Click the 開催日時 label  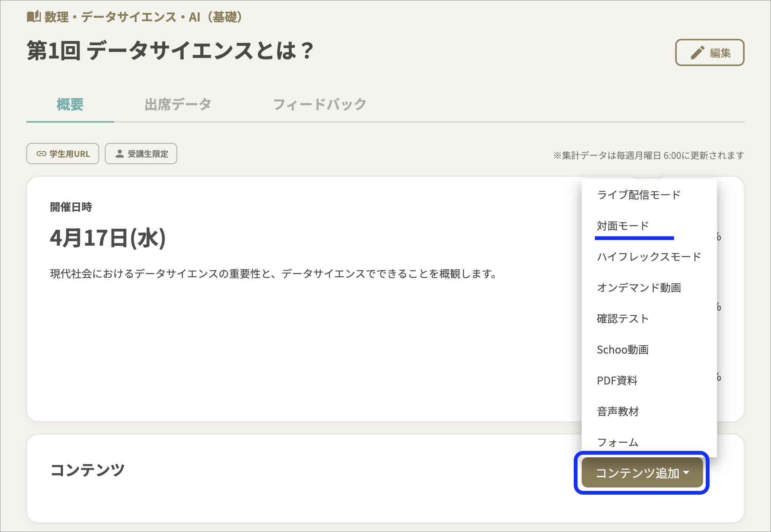(71, 207)
